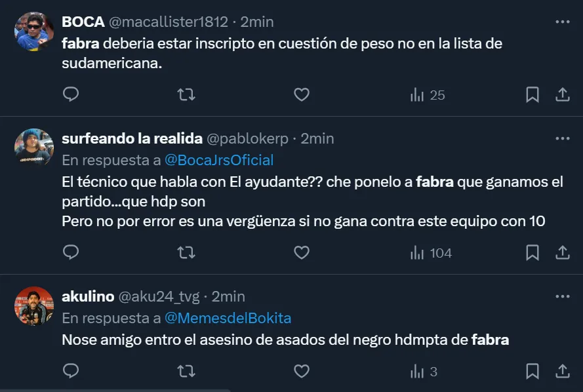Image resolution: width=583 pixels, height=392 pixels.
Task: View analytics showing 104 views
Action: [x=431, y=252]
